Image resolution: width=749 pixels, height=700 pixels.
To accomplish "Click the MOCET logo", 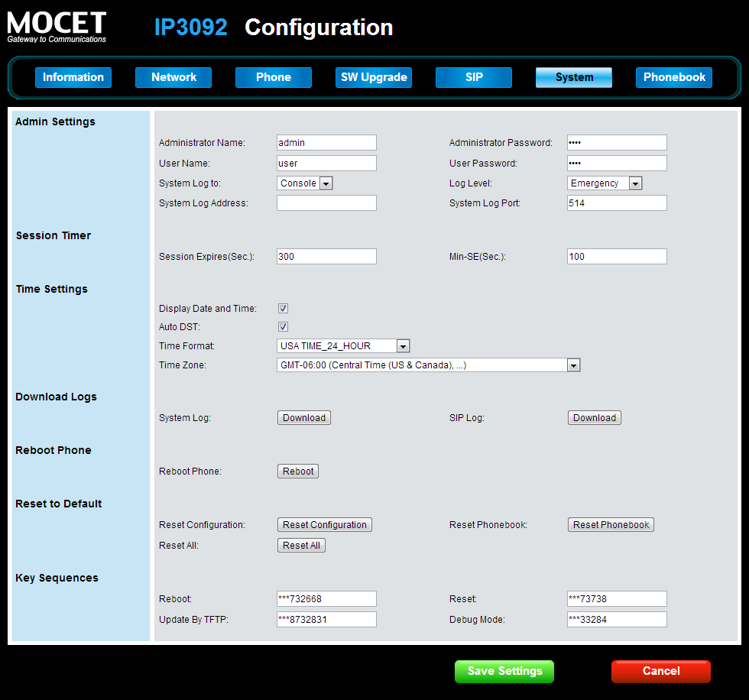I will pos(57,28).
